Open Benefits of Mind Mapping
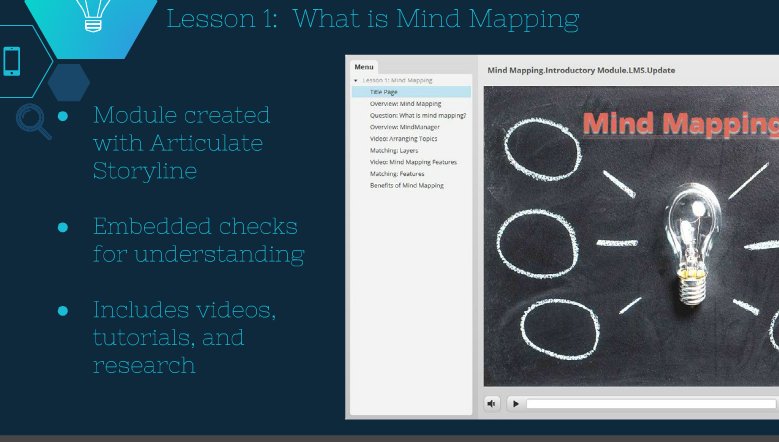This screenshot has height=442, width=779. (x=407, y=185)
